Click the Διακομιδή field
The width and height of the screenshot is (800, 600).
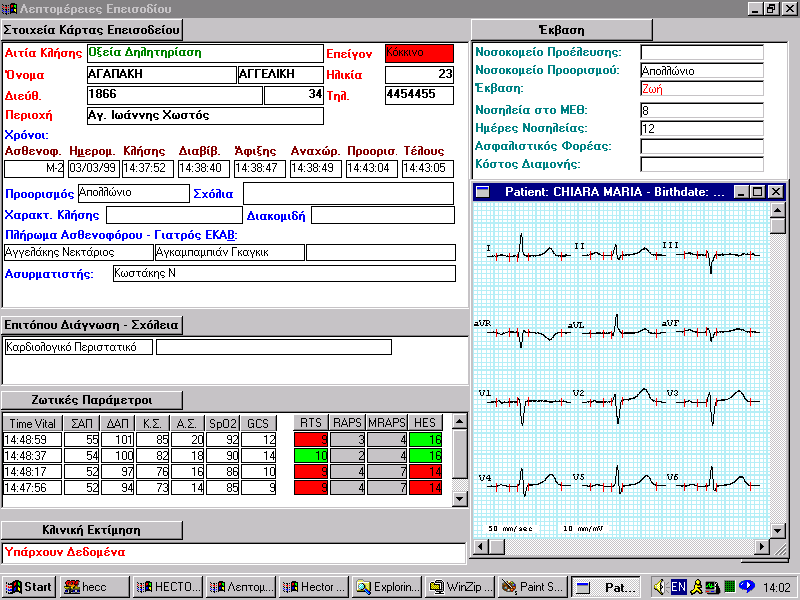tap(383, 215)
